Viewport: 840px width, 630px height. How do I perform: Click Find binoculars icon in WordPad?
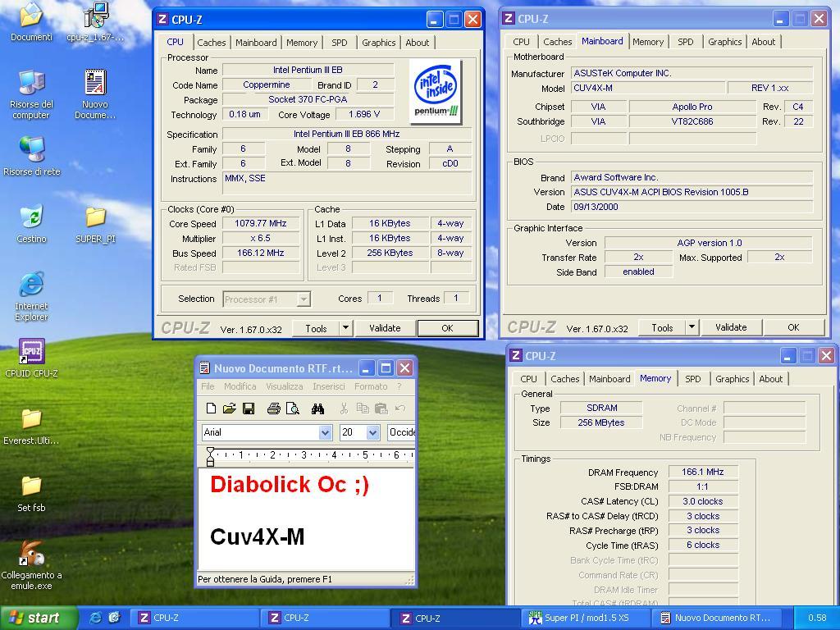point(317,409)
